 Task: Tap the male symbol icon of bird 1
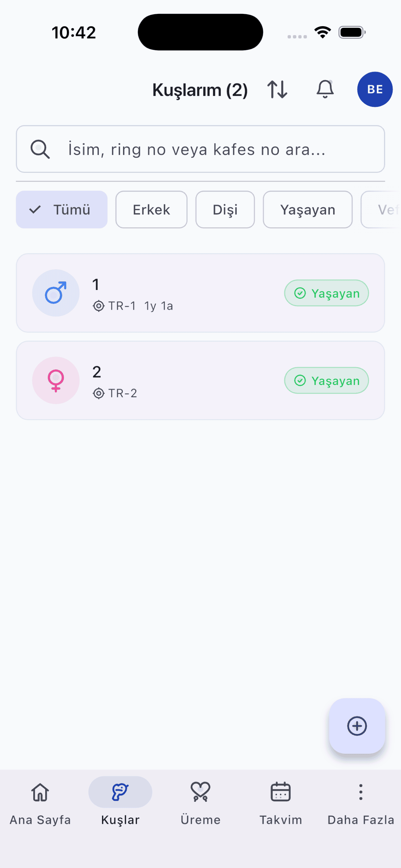(x=56, y=293)
